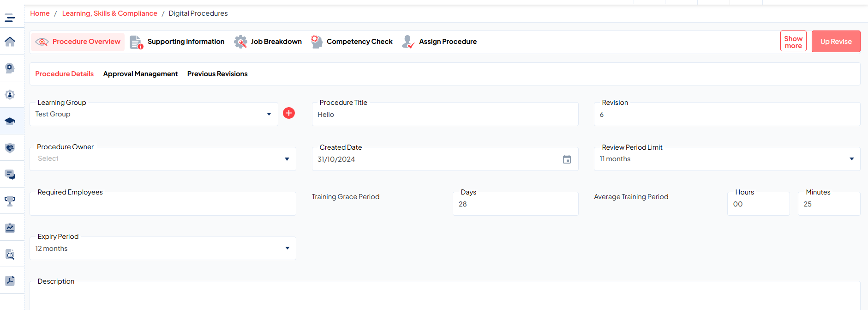Click the red plus add group icon
Viewport: 868px width, 310px height.
click(289, 113)
